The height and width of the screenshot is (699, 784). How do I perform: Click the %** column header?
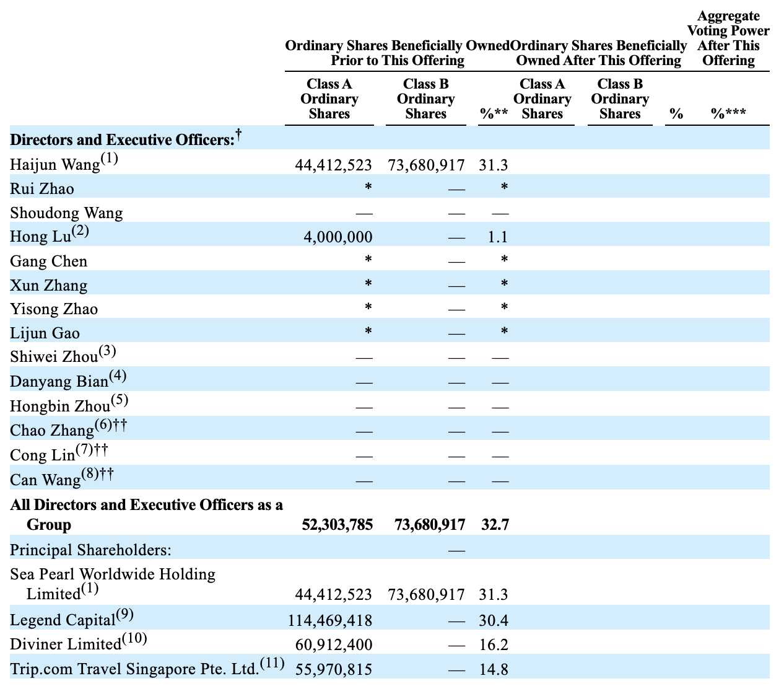tap(494, 113)
